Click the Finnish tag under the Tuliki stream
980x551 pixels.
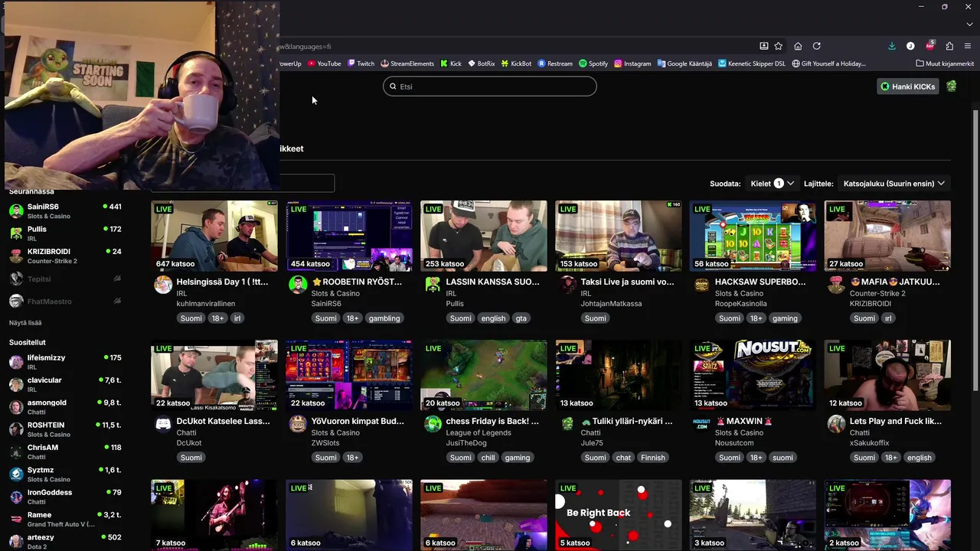[653, 458]
